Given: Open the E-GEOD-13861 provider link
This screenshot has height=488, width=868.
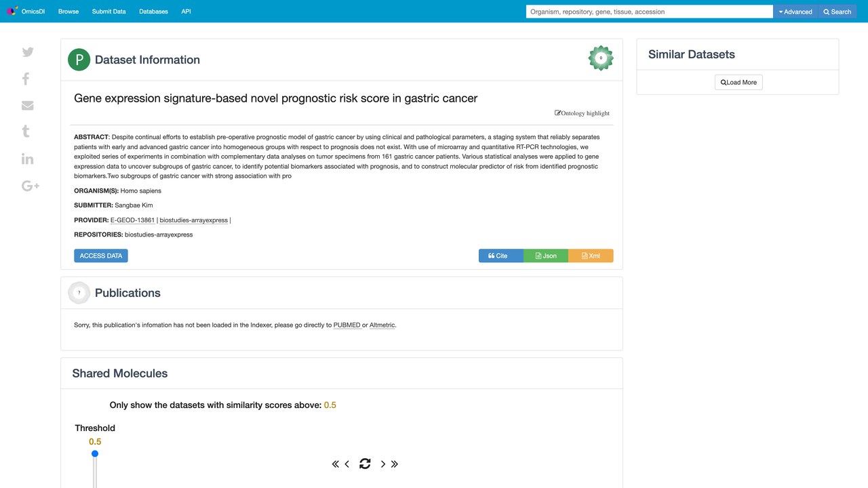Looking at the screenshot, I should pyautogui.click(x=132, y=220).
